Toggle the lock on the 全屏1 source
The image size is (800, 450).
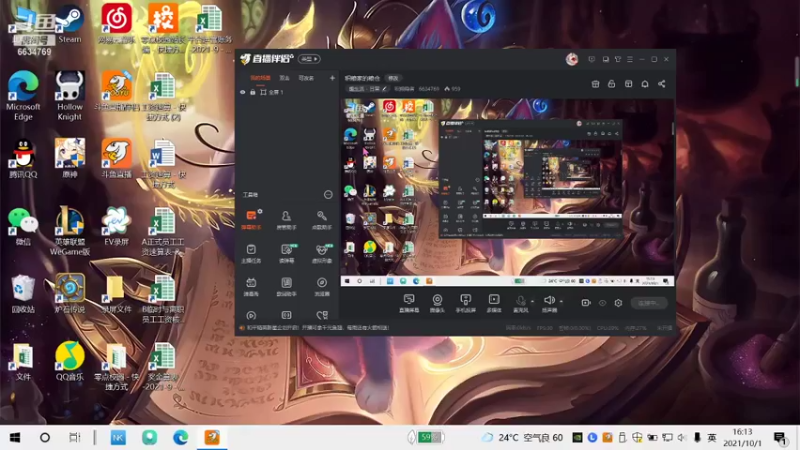(253, 92)
